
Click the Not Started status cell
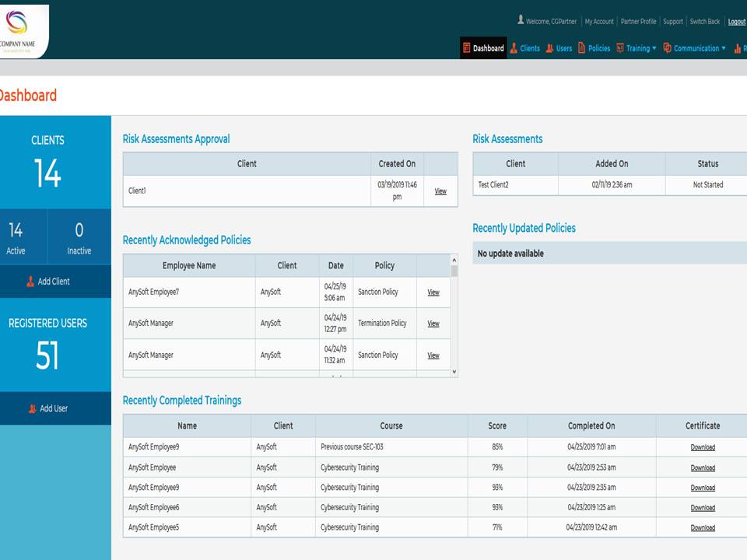707,185
